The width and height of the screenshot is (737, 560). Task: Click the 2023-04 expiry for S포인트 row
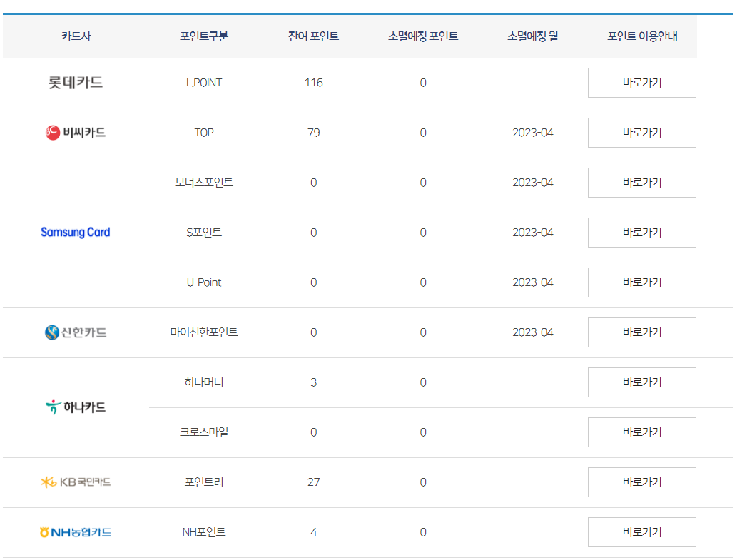coord(532,232)
